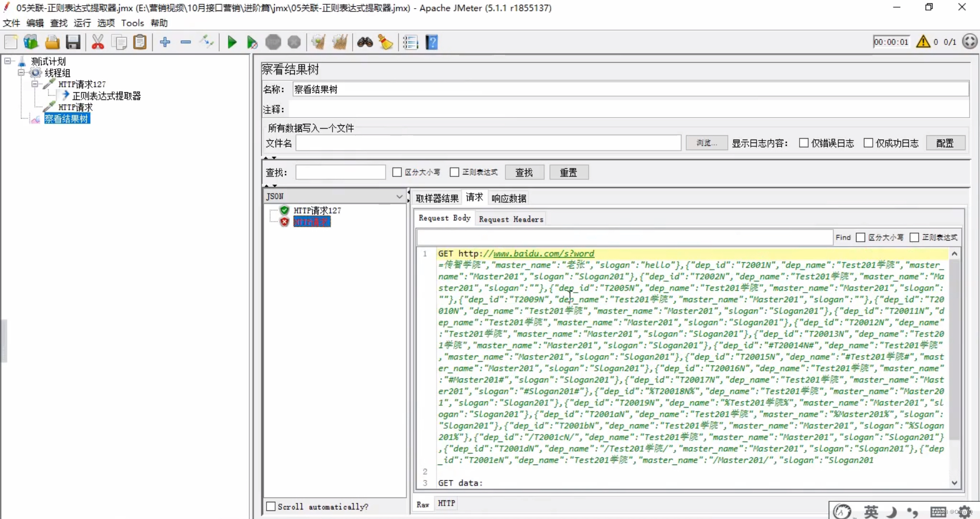Collapse the 线程组 tree node
This screenshot has width=980, height=519.
[x=22, y=73]
